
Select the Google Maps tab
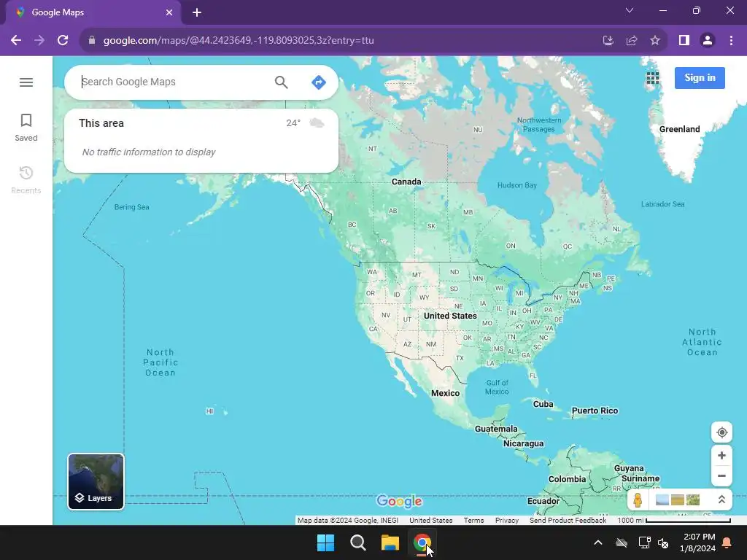(x=93, y=12)
